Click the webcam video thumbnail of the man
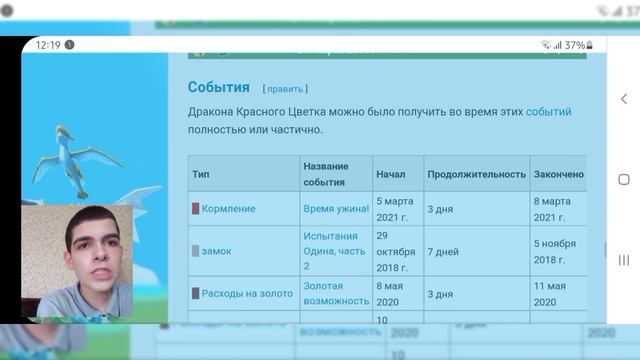The image size is (640, 360). [x=77, y=261]
